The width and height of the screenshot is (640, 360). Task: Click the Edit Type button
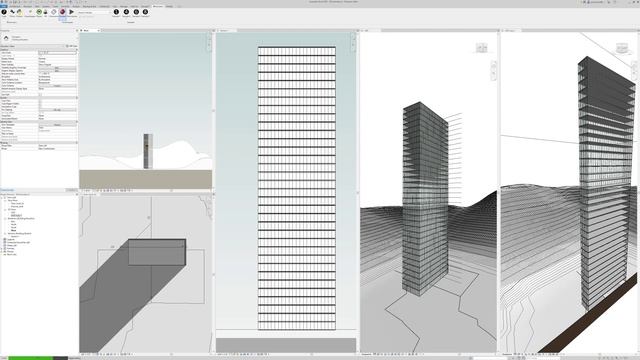click(x=72, y=46)
